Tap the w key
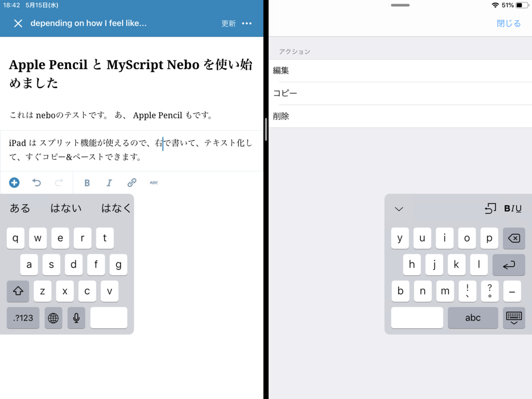The height and width of the screenshot is (399, 532). tap(37, 238)
